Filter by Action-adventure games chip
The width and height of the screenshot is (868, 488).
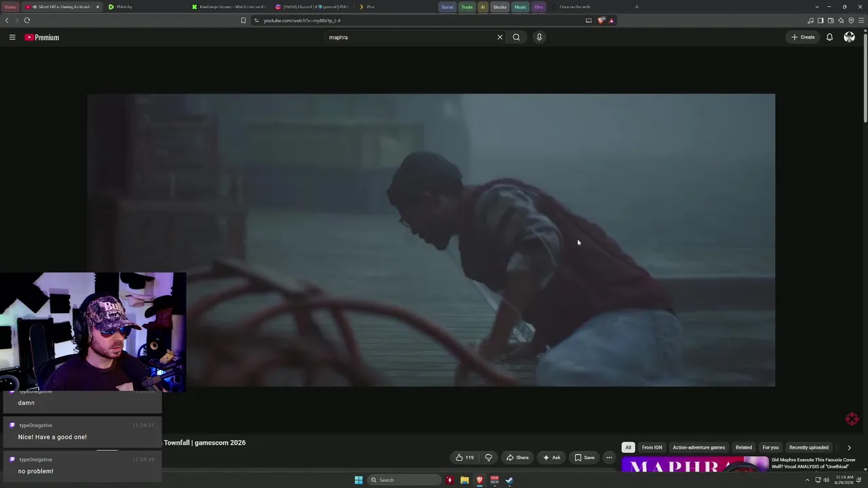point(698,447)
